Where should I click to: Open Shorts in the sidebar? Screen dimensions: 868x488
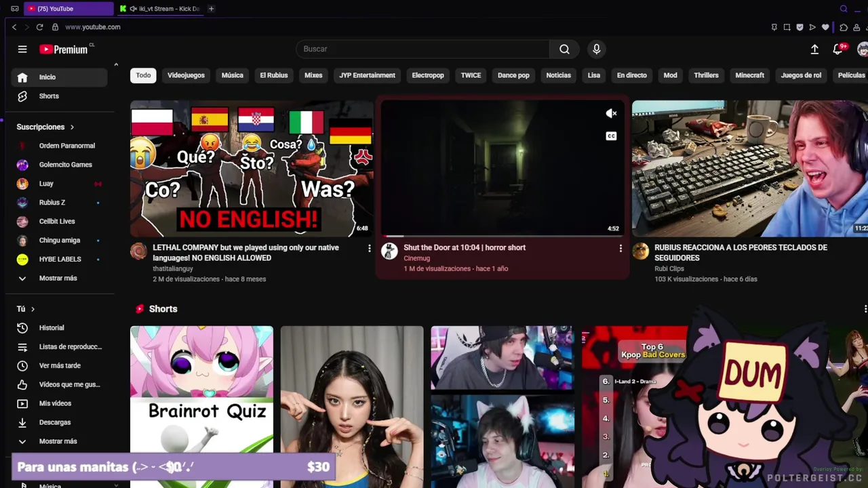pos(60,96)
